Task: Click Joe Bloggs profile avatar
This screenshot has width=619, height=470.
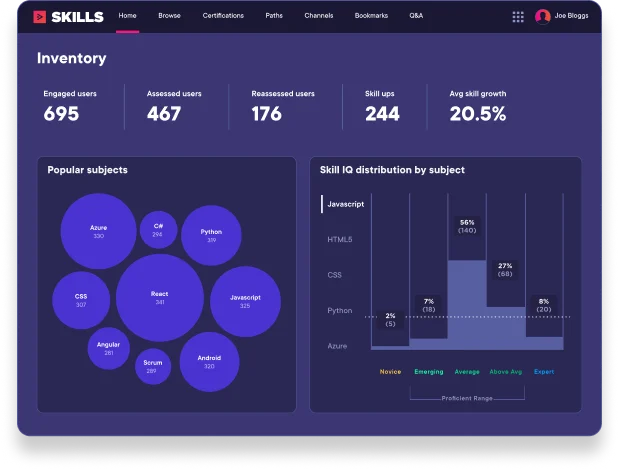Action: click(x=543, y=17)
